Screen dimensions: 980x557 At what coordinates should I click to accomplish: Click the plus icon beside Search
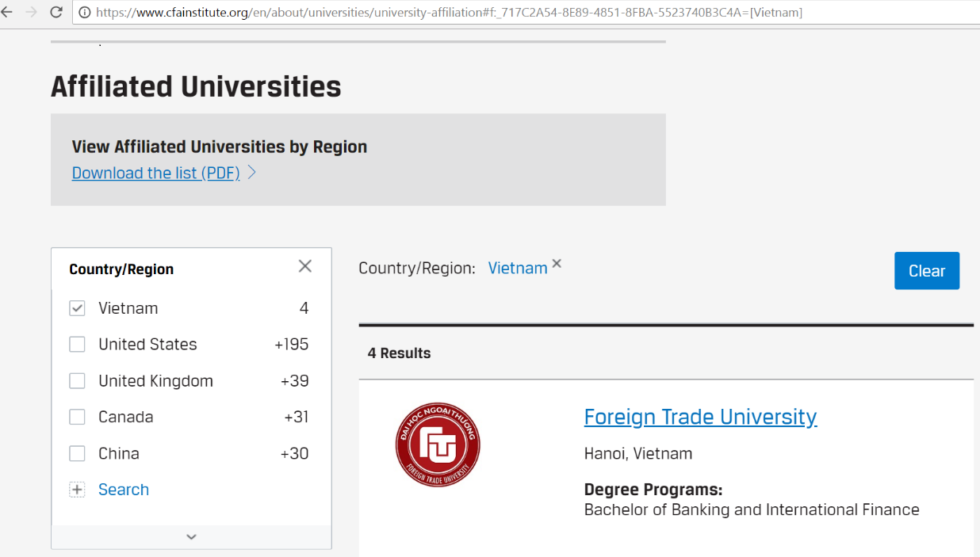pyautogui.click(x=77, y=490)
